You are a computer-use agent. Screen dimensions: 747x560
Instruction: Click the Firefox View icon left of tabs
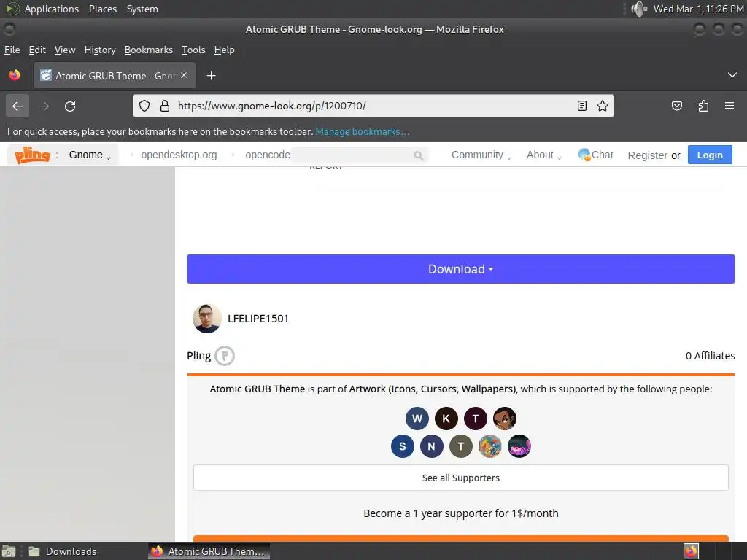click(x=15, y=75)
